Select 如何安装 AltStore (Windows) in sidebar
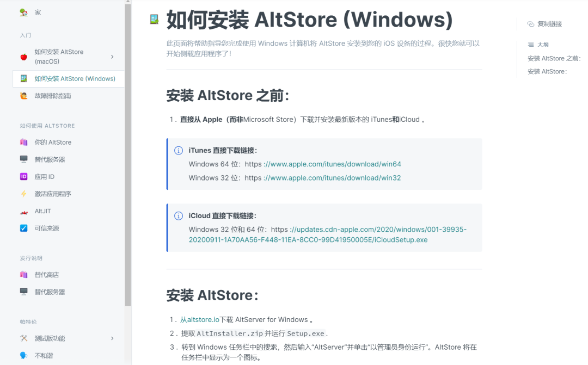The height and width of the screenshot is (365, 588). point(75,79)
